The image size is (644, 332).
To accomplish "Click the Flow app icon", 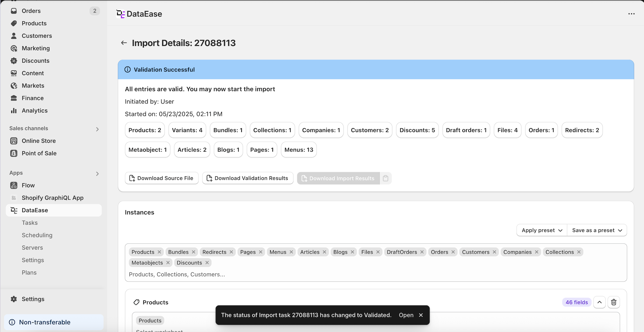I will click(x=14, y=185).
